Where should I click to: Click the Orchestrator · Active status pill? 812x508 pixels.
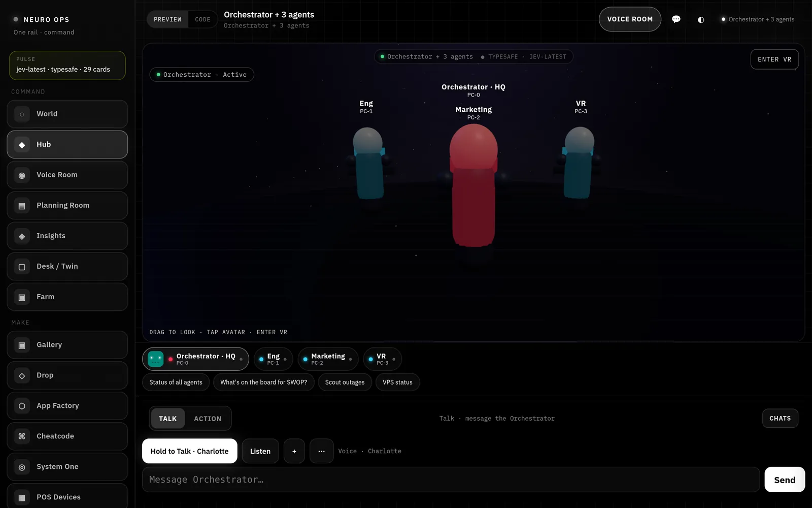click(x=202, y=75)
